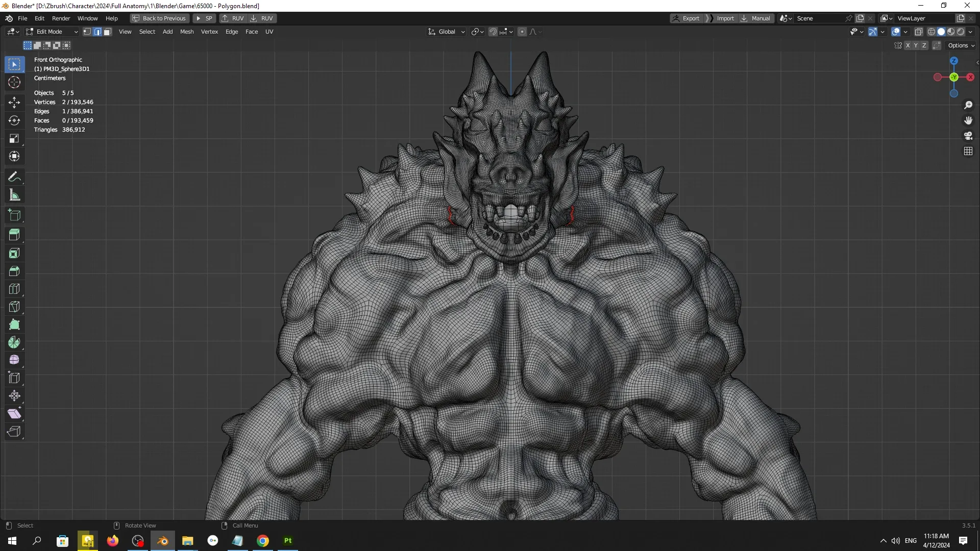The image size is (980, 551).
Task: Pick the Scale tool in toolbar
Action: click(14, 138)
